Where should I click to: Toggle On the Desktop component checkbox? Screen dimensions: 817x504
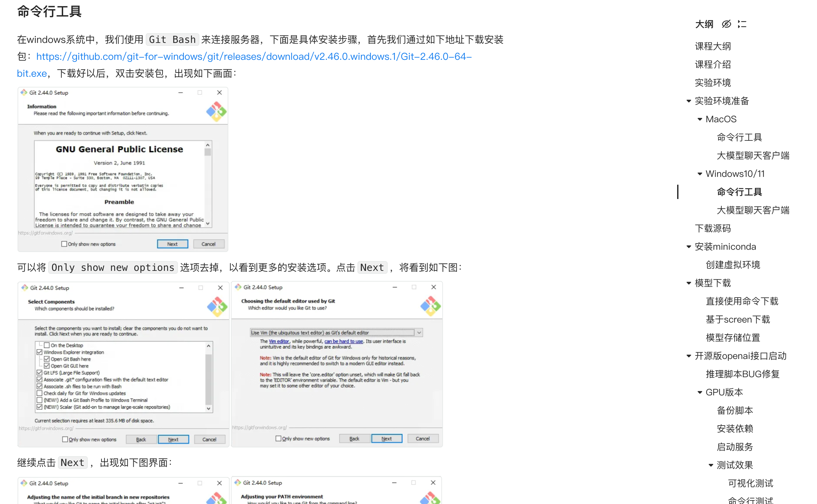[x=47, y=345]
